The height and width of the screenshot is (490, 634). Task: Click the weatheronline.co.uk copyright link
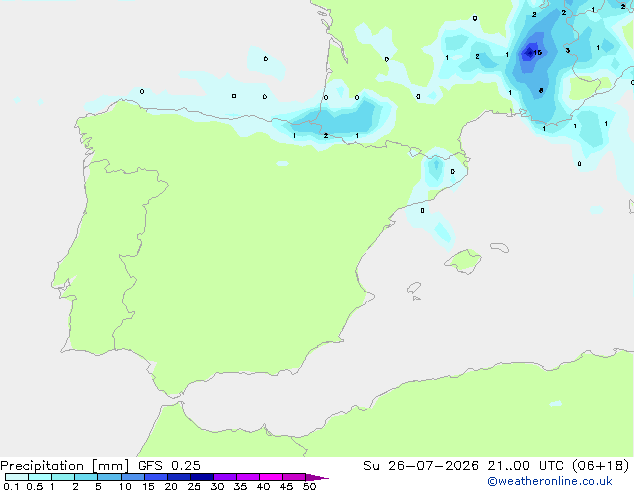pyautogui.click(x=550, y=481)
